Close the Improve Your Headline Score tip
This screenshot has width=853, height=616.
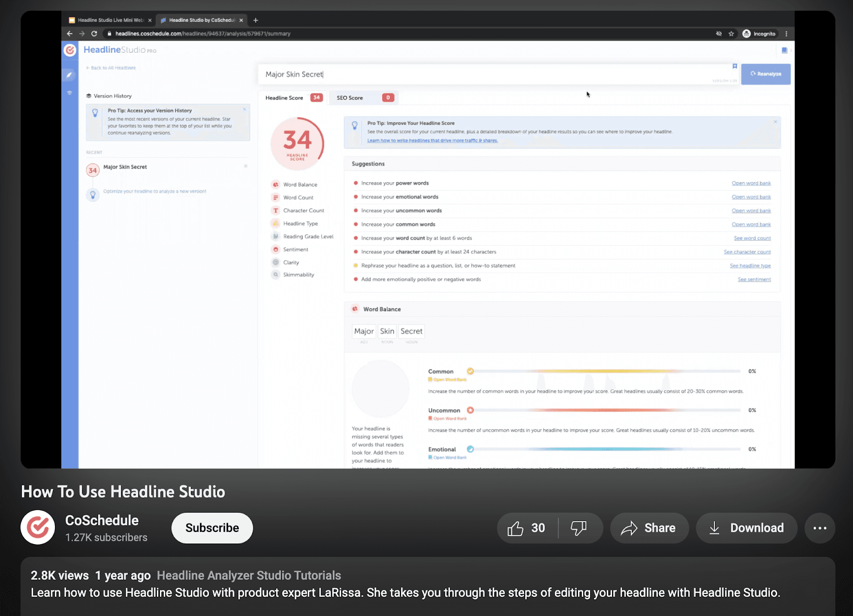[775, 122]
